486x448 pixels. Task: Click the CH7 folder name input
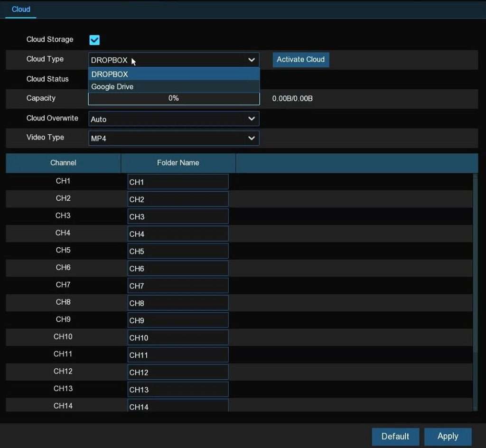(178, 286)
